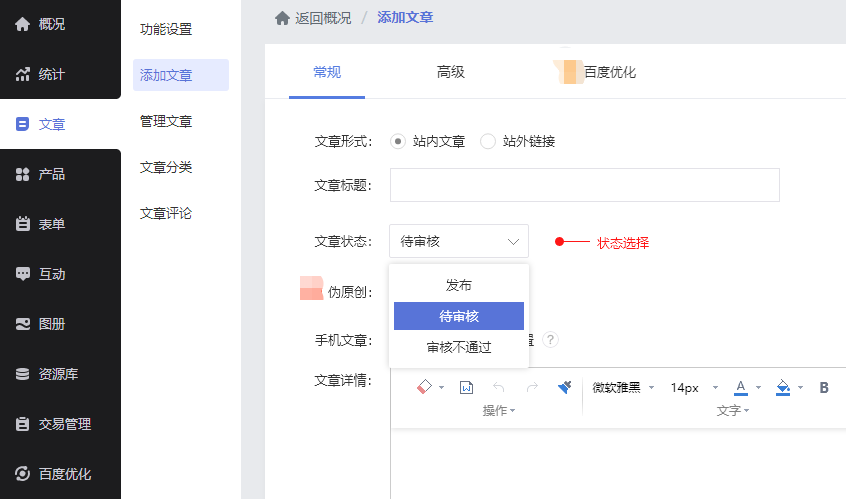Toggle bold B formatting icon

tap(824, 387)
